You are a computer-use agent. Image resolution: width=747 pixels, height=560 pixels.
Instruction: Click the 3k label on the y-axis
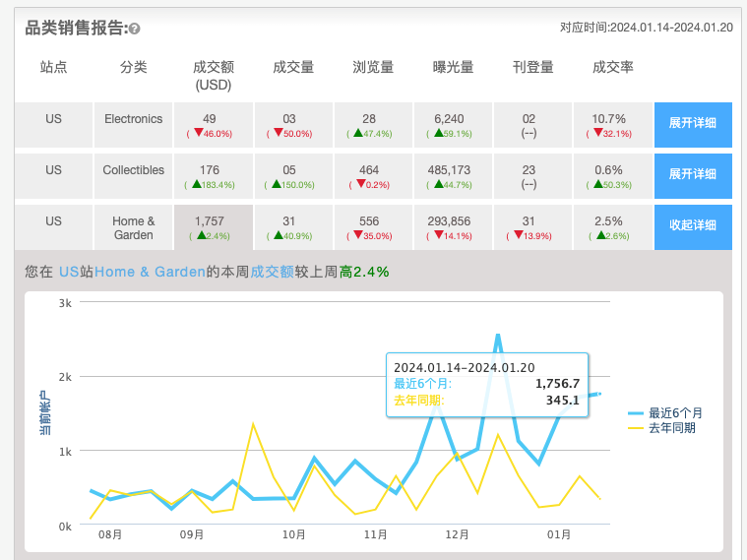point(65,303)
